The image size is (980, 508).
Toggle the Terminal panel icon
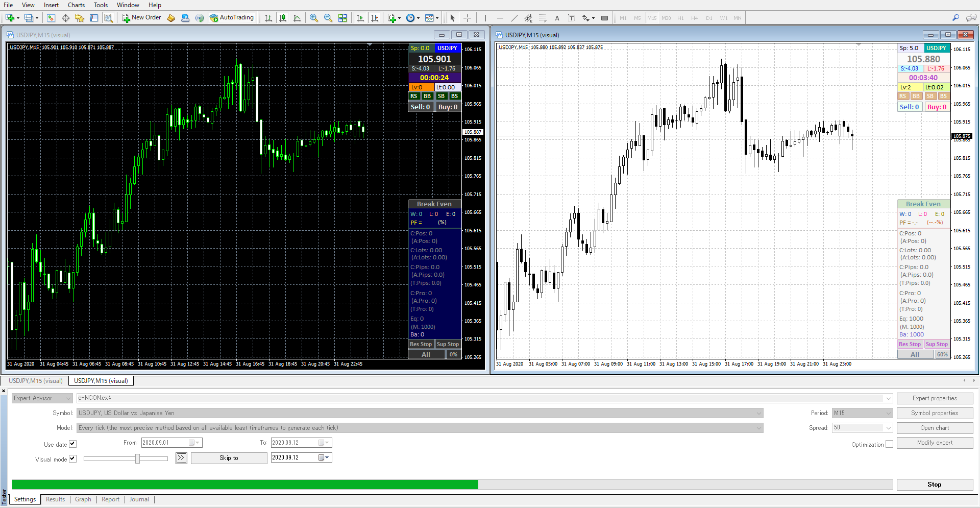click(94, 18)
